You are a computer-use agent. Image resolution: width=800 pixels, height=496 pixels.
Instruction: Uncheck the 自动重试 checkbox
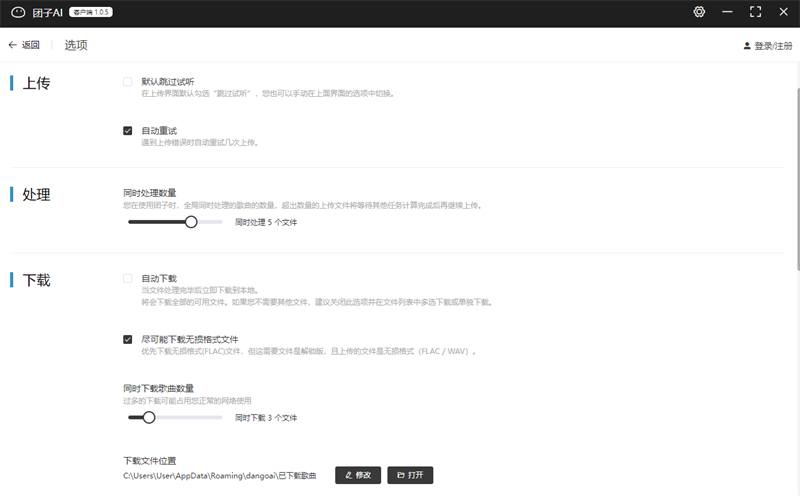(x=128, y=130)
